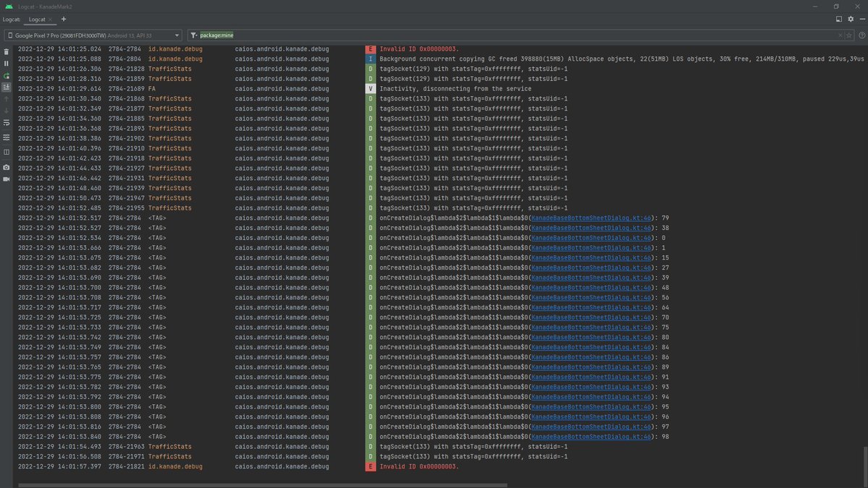Click process ID 2784-21971

127,457
